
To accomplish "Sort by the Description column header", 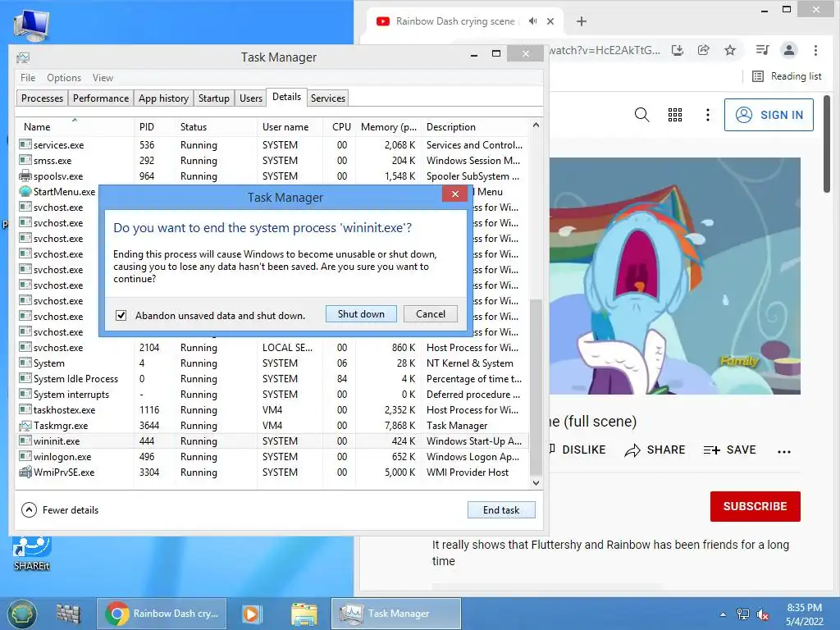I will point(475,127).
